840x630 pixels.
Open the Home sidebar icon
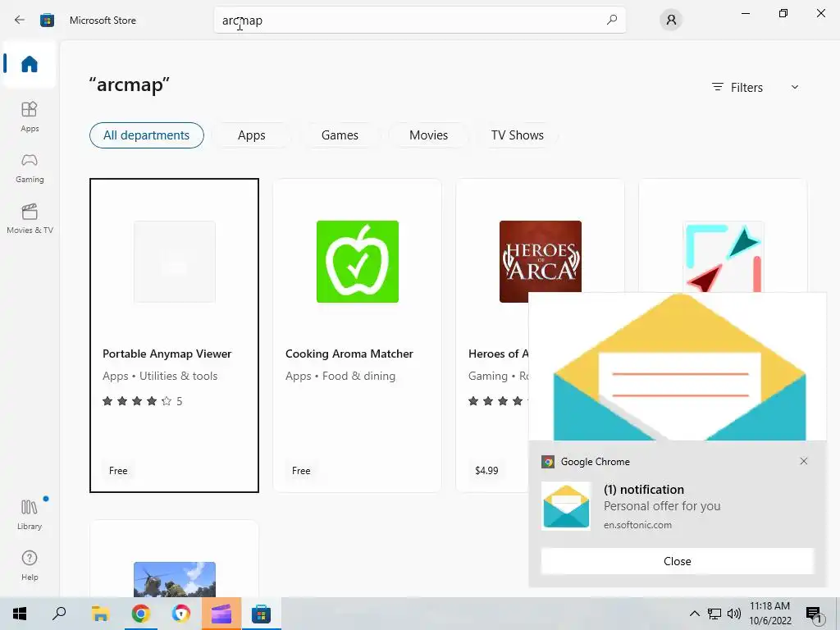point(30,64)
